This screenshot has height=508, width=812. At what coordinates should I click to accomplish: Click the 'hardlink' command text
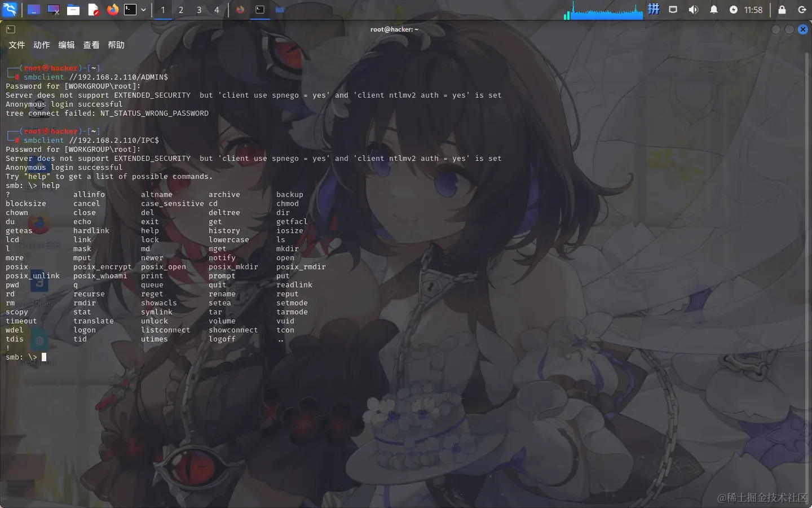[x=91, y=231]
